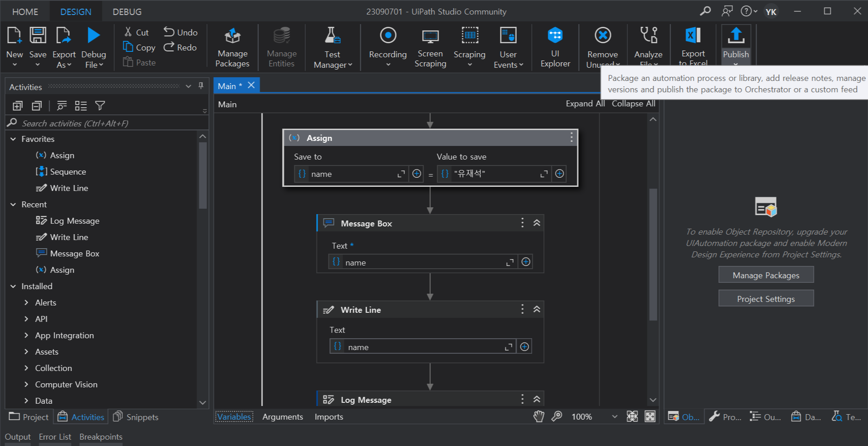Click Collapse All in designer
The height and width of the screenshot is (446, 868).
[633, 104]
